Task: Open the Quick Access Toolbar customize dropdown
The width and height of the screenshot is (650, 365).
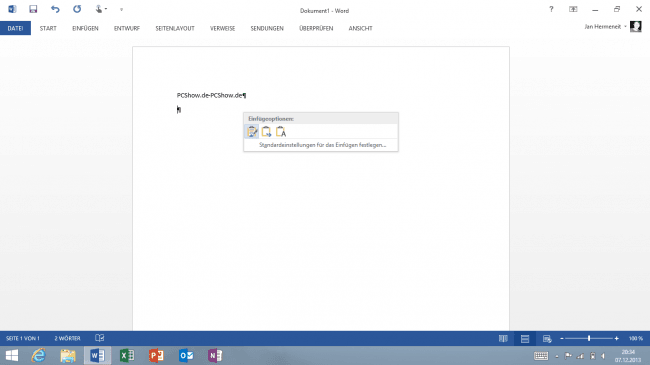Action: [121, 10]
